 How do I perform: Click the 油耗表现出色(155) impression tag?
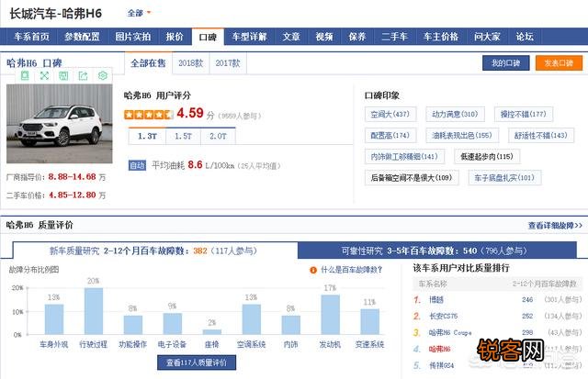(462, 135)
